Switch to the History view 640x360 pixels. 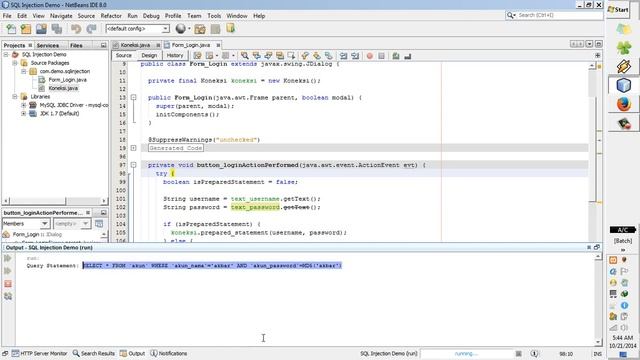[175, 56]
